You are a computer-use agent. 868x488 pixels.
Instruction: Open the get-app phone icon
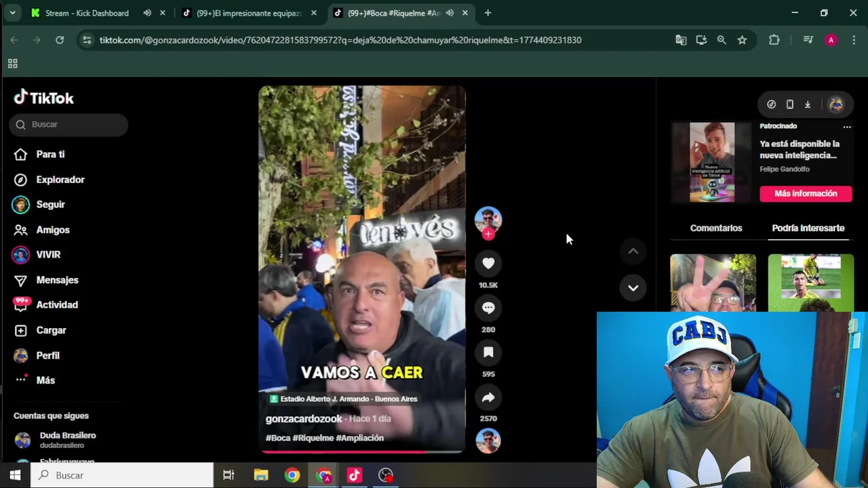[789, 104]
